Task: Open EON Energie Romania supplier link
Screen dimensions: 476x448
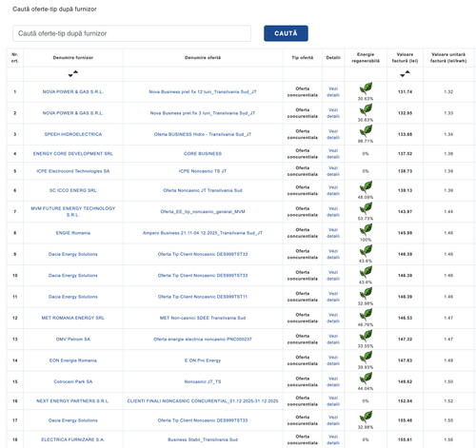Action: (x=73, y=360)
